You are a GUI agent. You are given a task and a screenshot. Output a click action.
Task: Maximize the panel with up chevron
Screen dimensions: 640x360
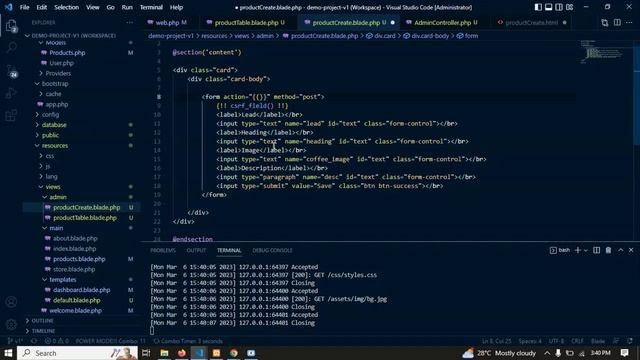[620, 250]
